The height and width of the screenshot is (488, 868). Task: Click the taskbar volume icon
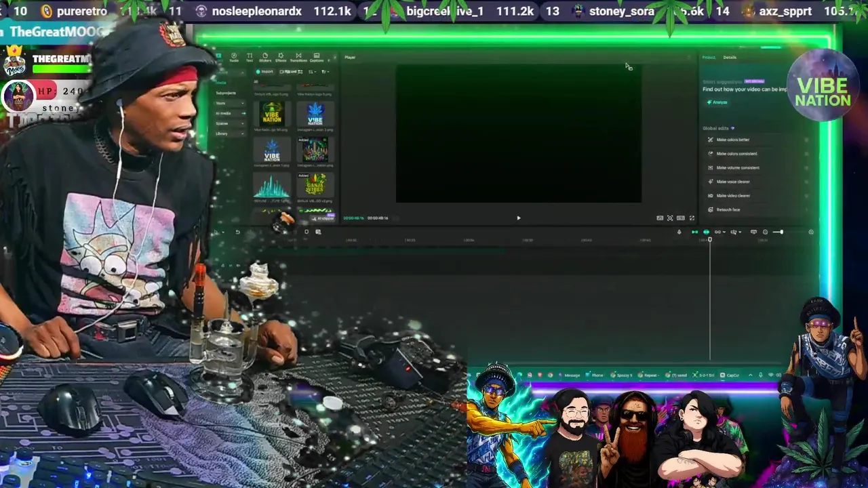pos(778,375)
